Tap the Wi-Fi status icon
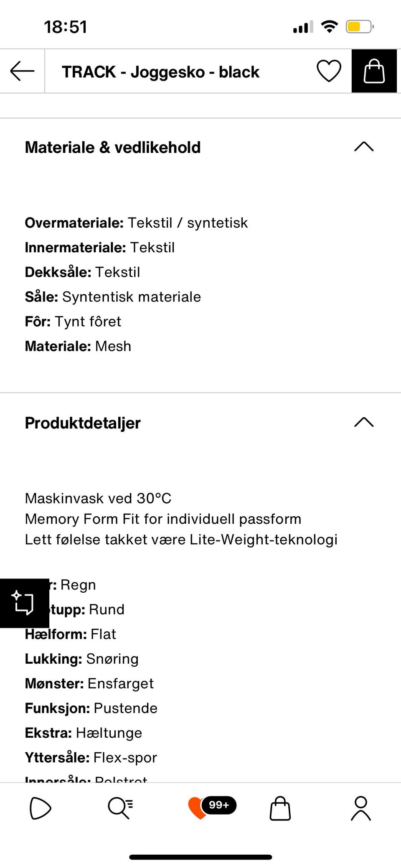This screenshot has width=401, height=868. 330,27
